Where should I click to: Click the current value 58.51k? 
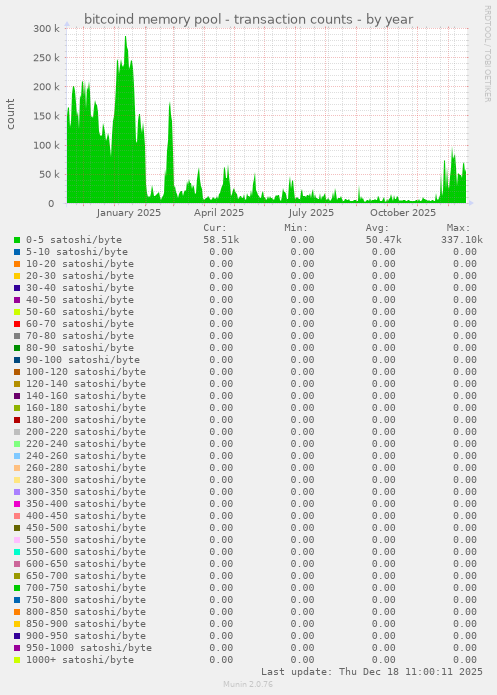point(221,240)
